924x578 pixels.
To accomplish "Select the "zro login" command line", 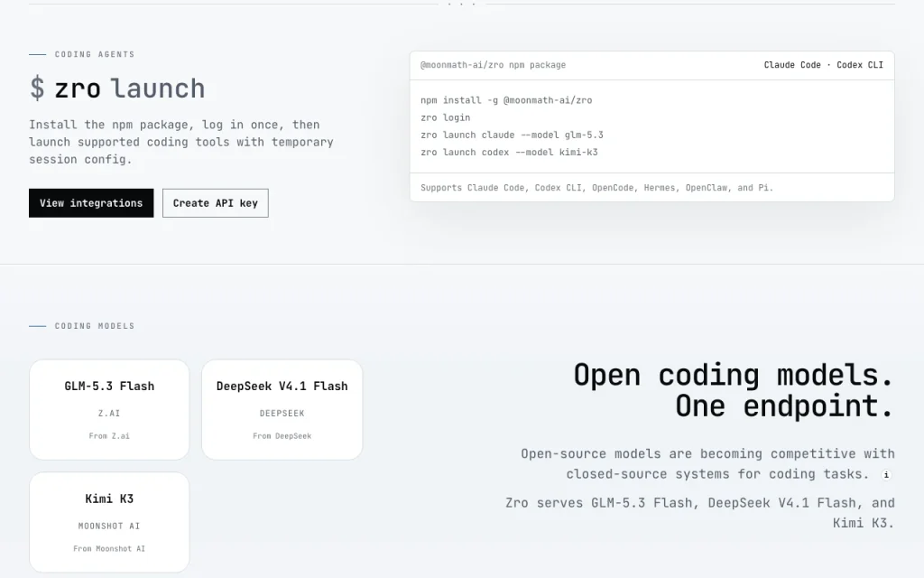I will (446, 117).
